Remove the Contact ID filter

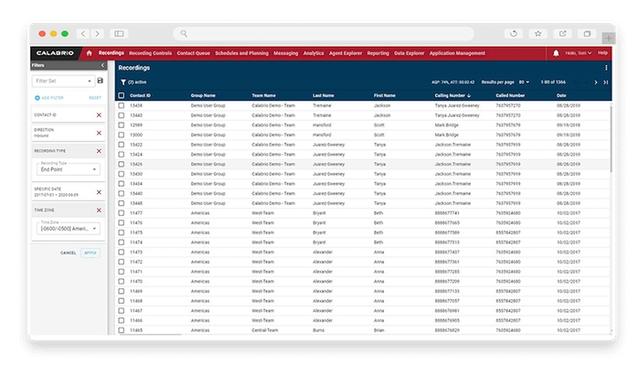(99, 115)
